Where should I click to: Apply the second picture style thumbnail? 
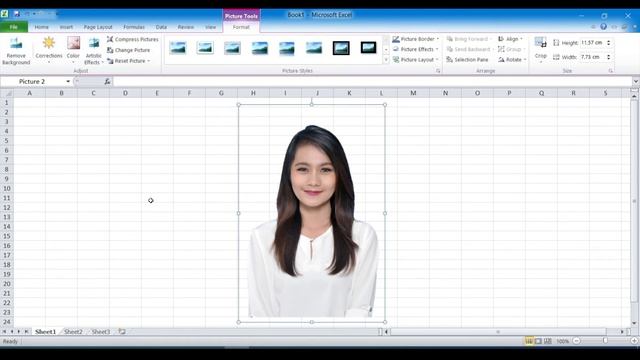[205, 48]
